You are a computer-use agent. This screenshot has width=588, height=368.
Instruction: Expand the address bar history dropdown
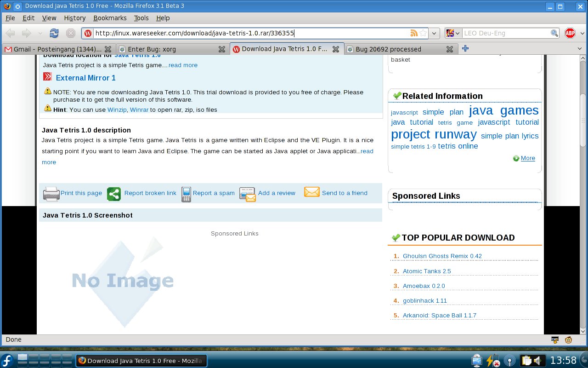[x=435, y=33]
